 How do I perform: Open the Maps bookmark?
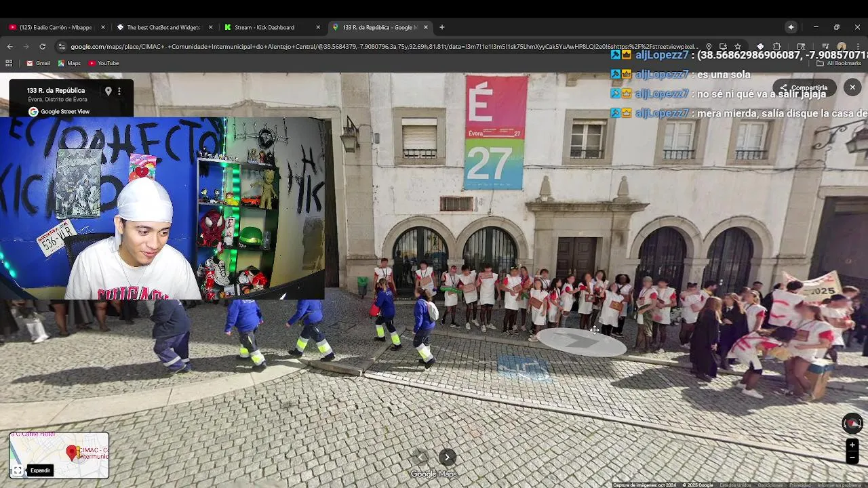click(x=69, y=63)
